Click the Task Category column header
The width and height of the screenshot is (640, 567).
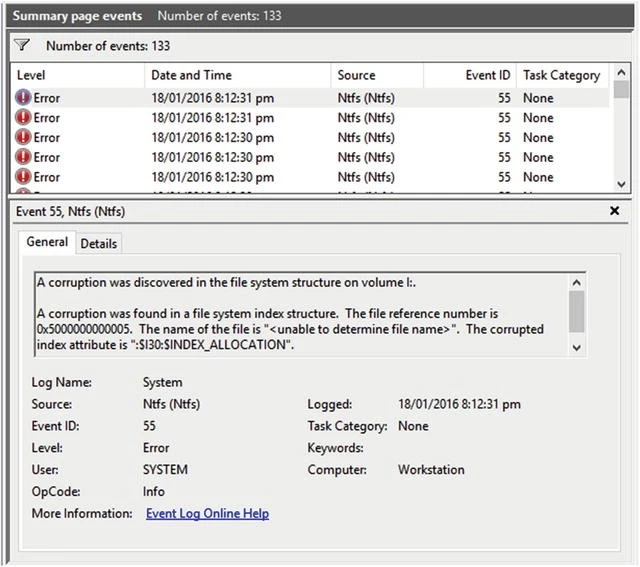(x=561, y=75)
